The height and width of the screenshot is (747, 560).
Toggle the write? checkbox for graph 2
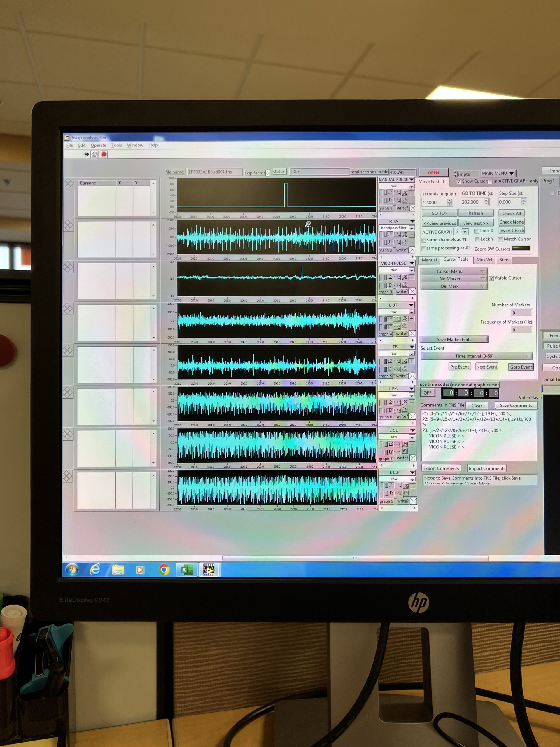pyautogui.click(x=412, y=250)
